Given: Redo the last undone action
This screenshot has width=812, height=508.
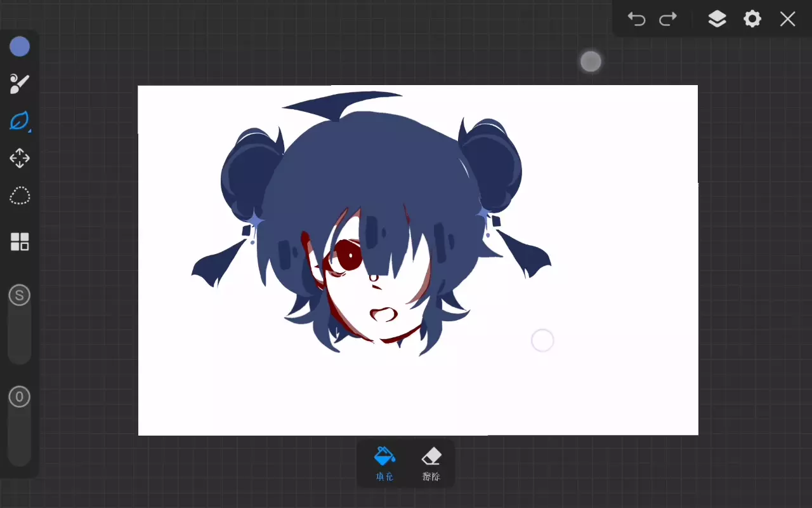Looking at the screenshot, I should [x=668, y=19].
